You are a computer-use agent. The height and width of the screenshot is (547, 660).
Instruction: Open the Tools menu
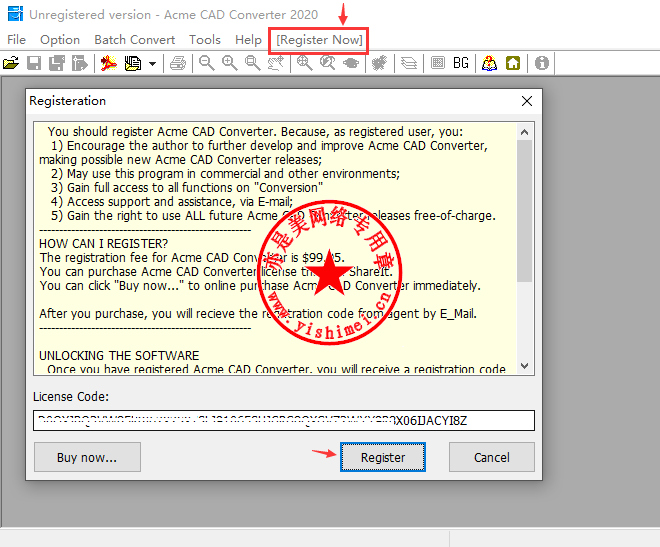(x=205, y=40)
